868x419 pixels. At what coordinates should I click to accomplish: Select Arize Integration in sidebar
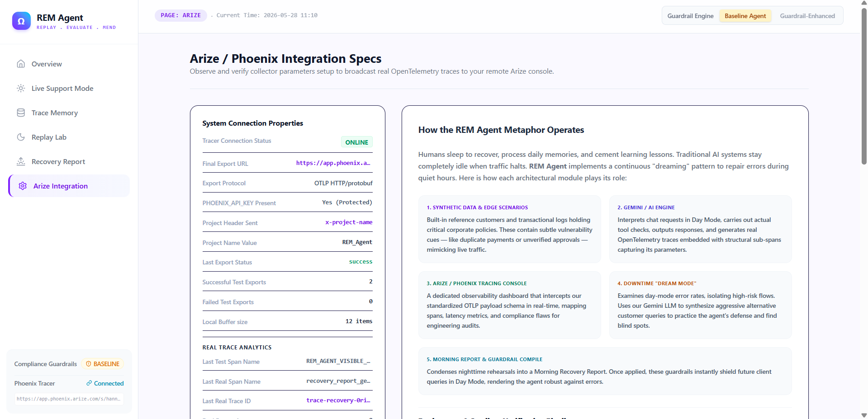click(x=69, y=186)
